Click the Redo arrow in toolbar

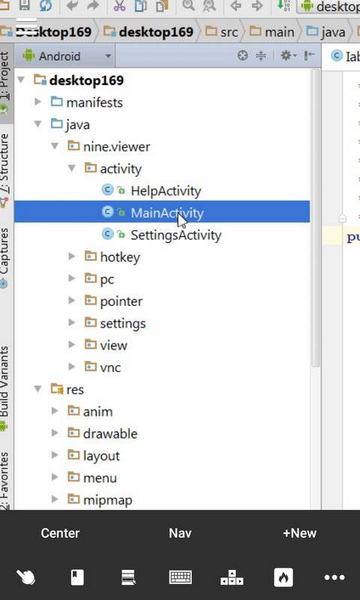[94, 6]
